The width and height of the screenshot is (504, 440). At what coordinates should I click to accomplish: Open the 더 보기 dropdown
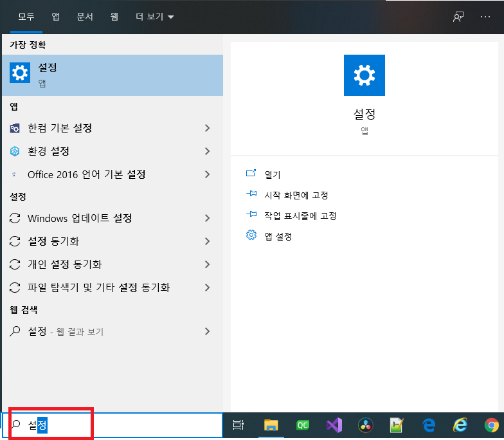(154, 17)
